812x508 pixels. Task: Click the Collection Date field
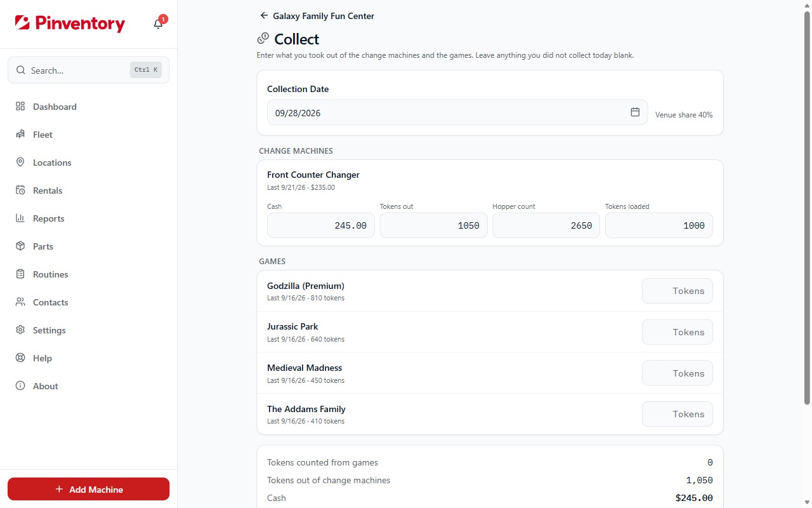[x=457, y=112]
